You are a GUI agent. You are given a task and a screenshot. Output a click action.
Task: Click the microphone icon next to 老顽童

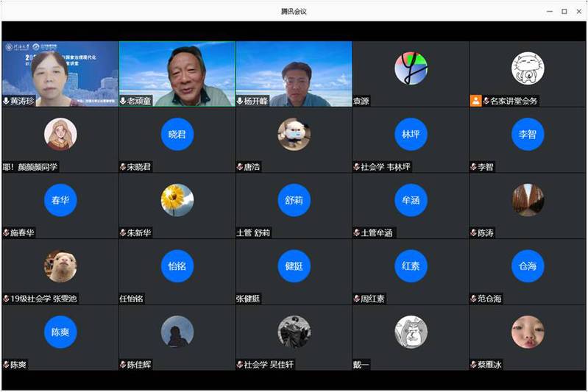(123, 101)
